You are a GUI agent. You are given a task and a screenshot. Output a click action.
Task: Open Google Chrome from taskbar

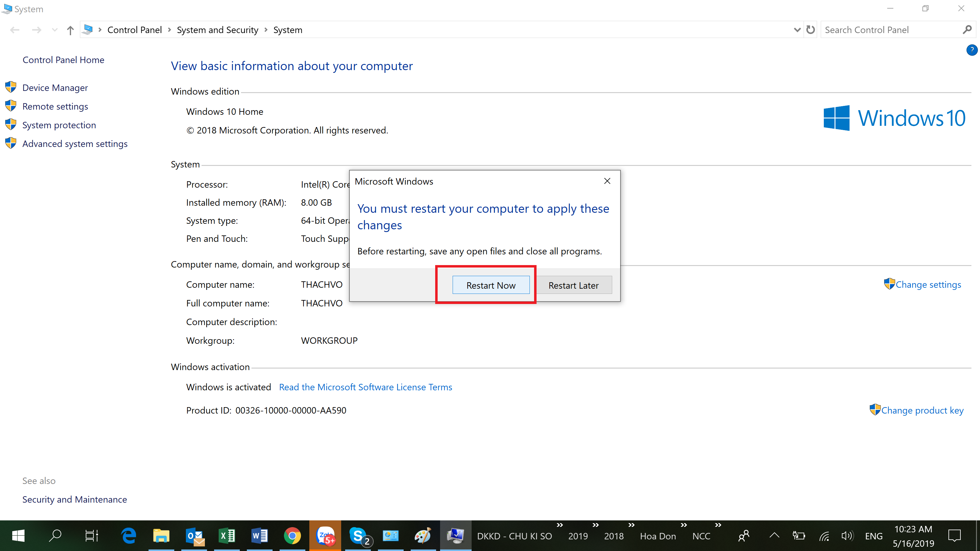[x=292, y=536]
